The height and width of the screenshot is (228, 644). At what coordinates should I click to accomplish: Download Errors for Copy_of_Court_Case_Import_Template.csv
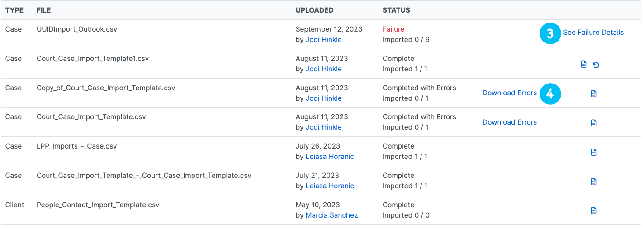coord(509,93)
